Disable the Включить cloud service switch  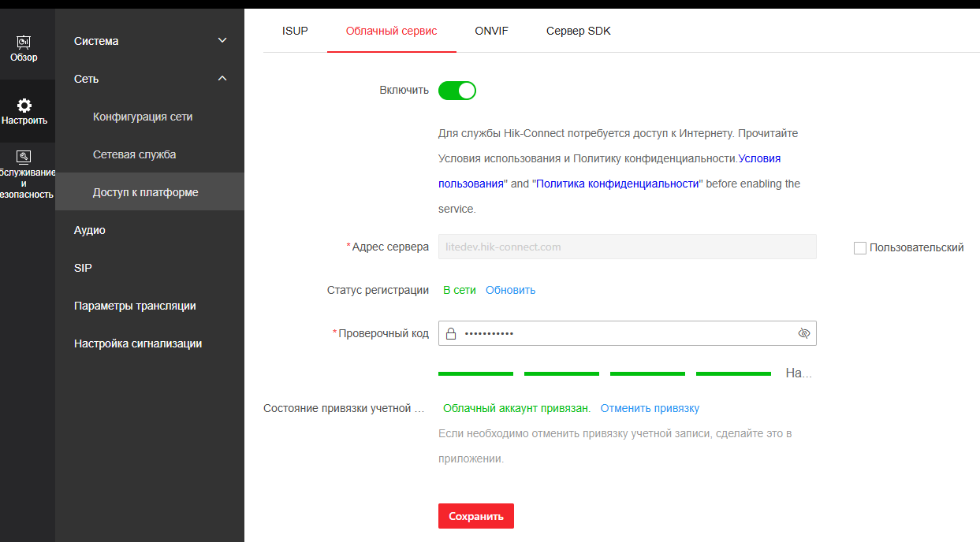coord(457,91)
